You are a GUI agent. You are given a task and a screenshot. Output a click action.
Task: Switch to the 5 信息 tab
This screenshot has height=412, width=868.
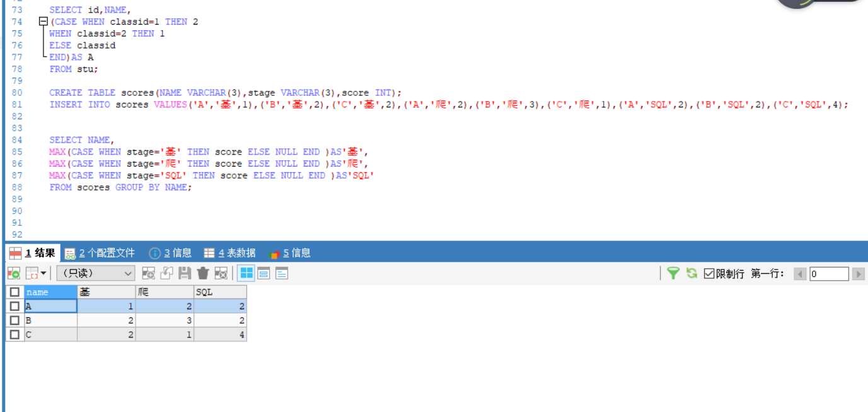pos(290,253)
